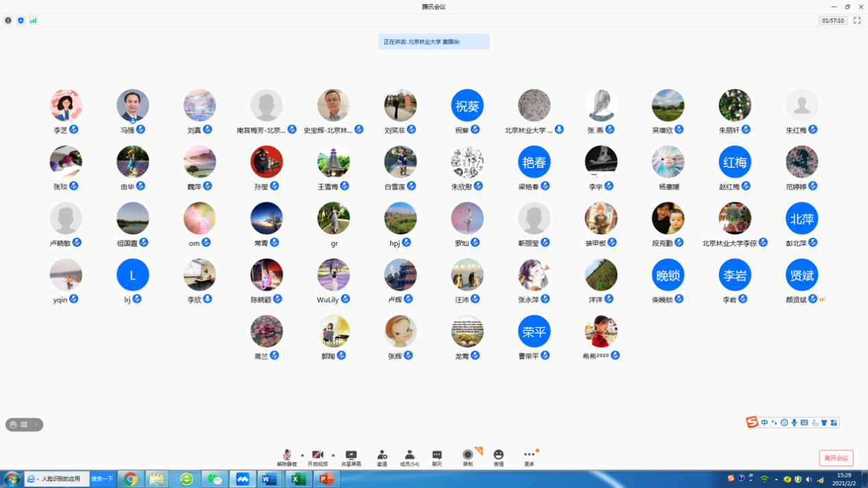Click the network signal strength icon
The image size is (868, 488).
pos(33,21)
